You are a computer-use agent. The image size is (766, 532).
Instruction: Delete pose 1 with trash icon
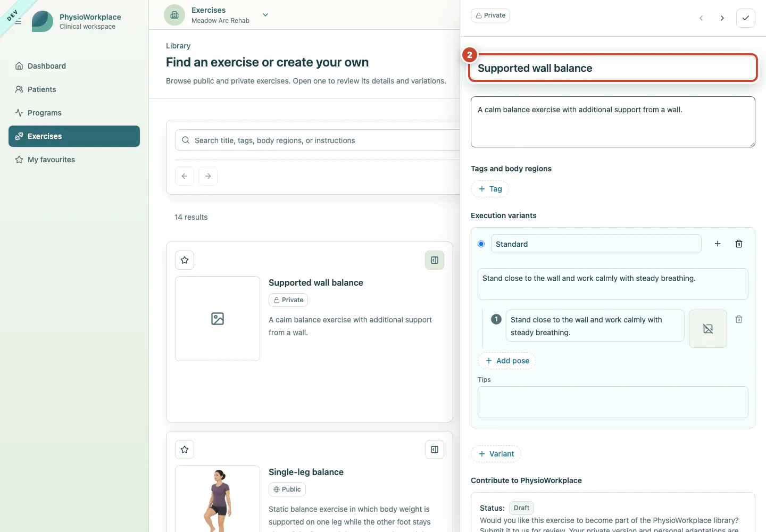739,319
